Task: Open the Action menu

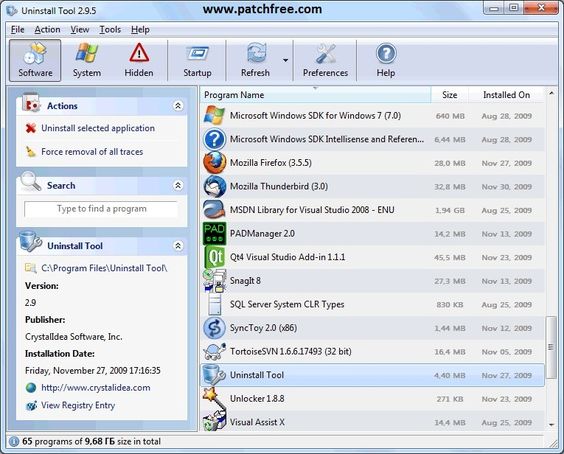Action: (x=47, y=29)
